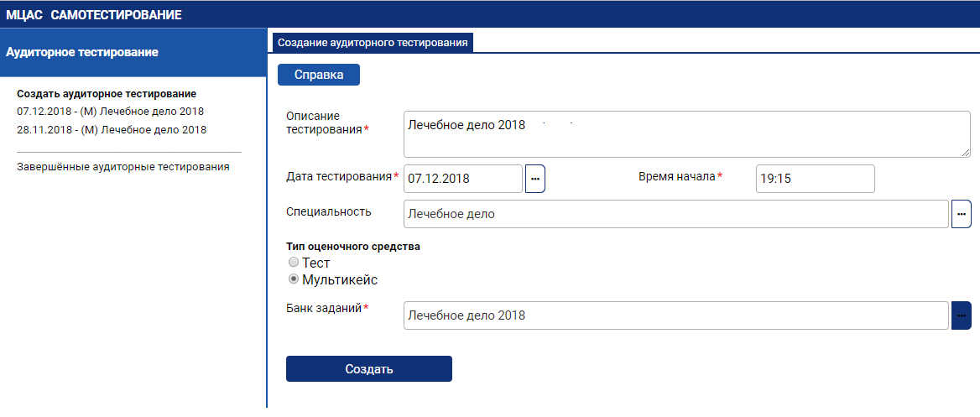980x417 pixels.
Task: Click the Справка button
Action: [319, 75]
